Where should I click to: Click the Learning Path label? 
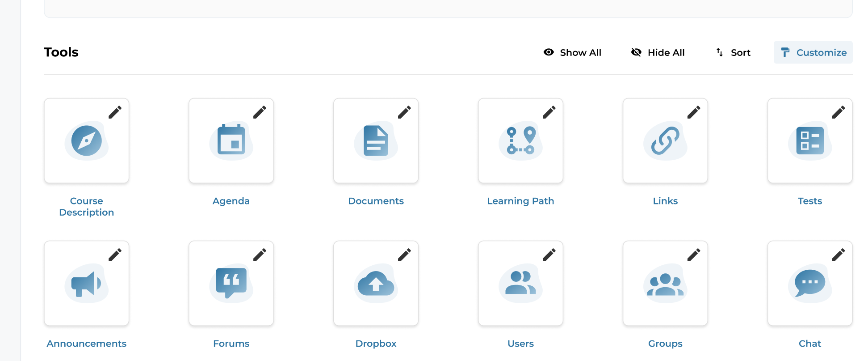point(520,201)
